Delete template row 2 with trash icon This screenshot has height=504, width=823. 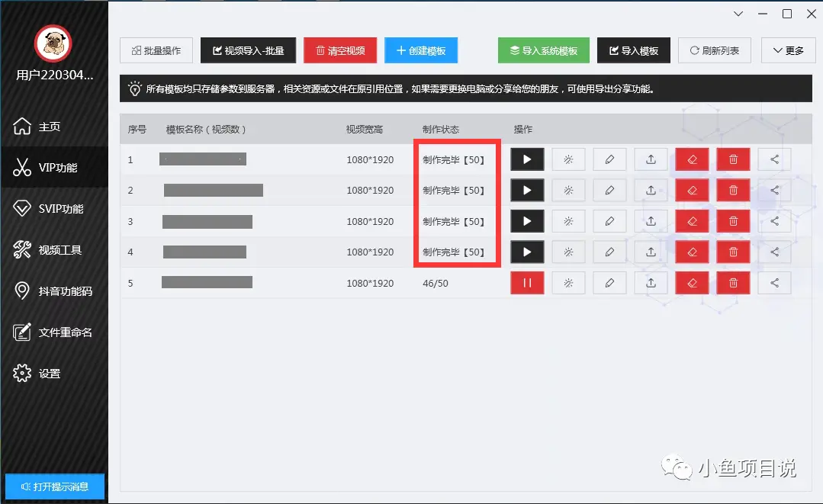click(x=733, y=191)
